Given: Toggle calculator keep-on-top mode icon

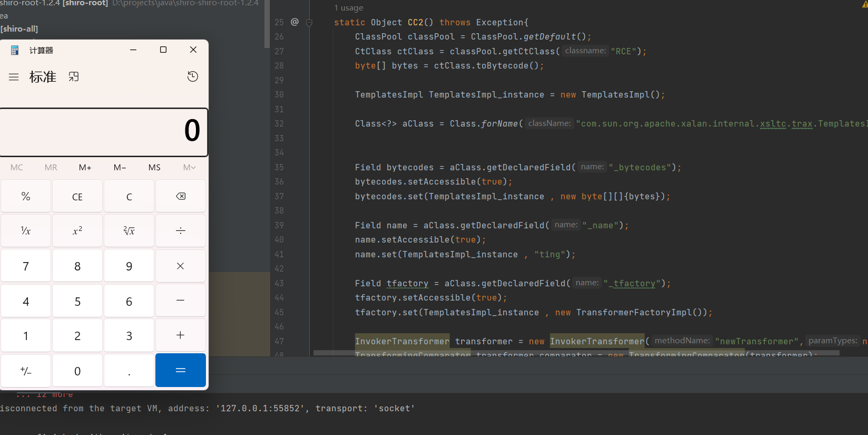Looking at the screenshot, I should [74, 77].
